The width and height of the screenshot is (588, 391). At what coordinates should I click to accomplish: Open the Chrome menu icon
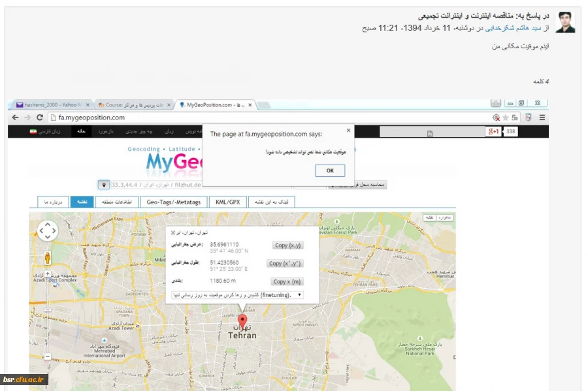pyautogui.click(x=542, y=117)
